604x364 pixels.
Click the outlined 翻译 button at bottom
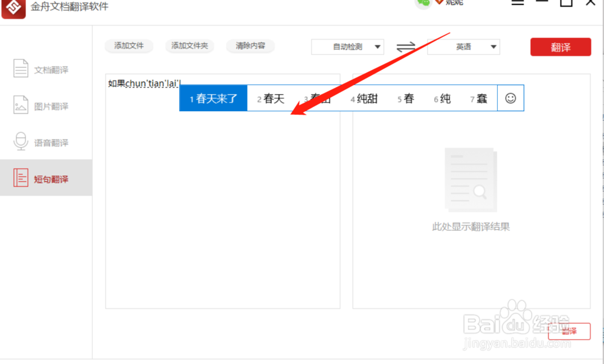tap(569, 331)
